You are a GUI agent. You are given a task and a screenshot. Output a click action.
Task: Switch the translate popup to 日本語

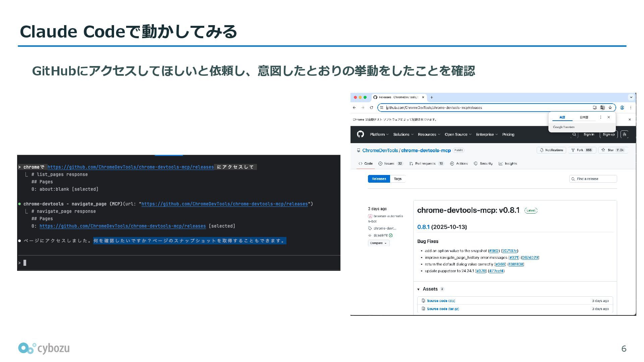[584, 117]
